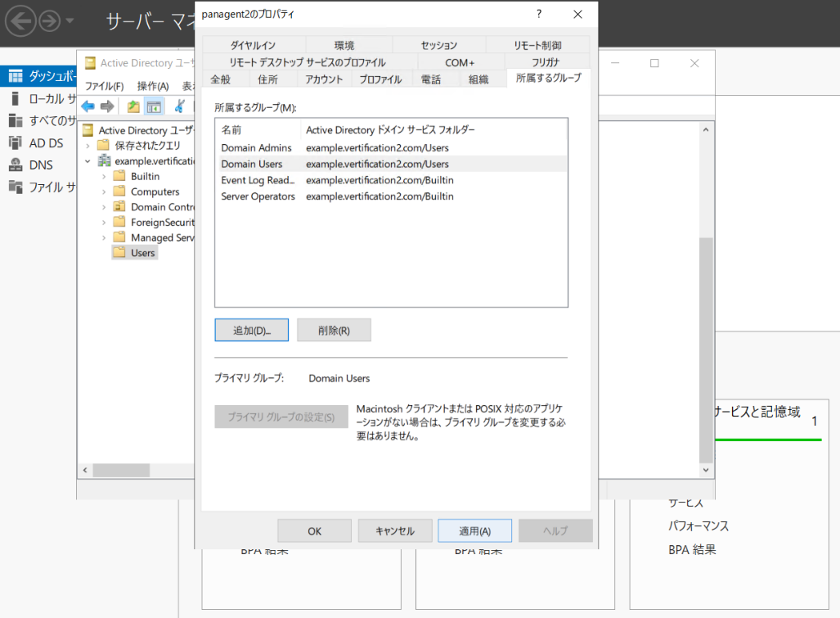Expand the Domain Controllers tree node

pyautogui.click(x=104, y=207)
